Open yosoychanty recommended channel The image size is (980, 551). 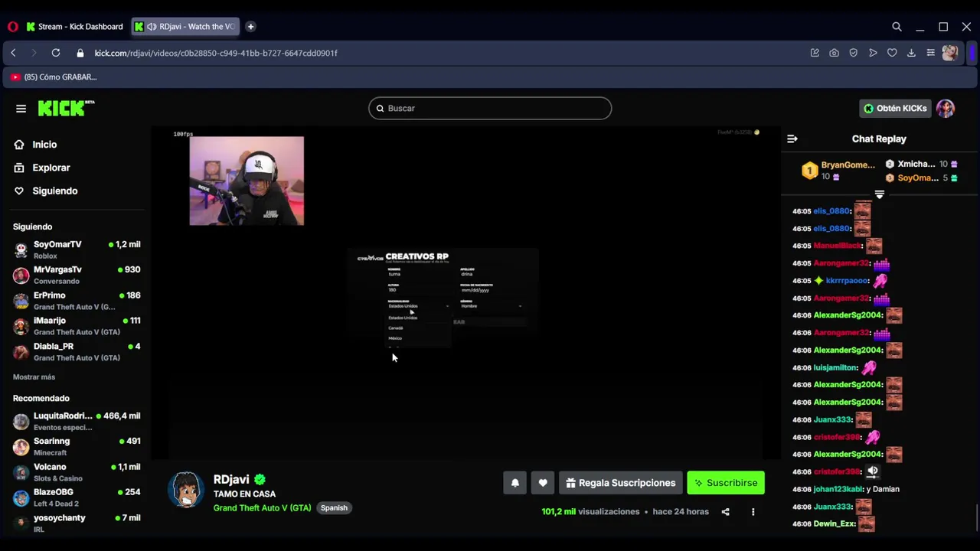click(x=77, y=523)
